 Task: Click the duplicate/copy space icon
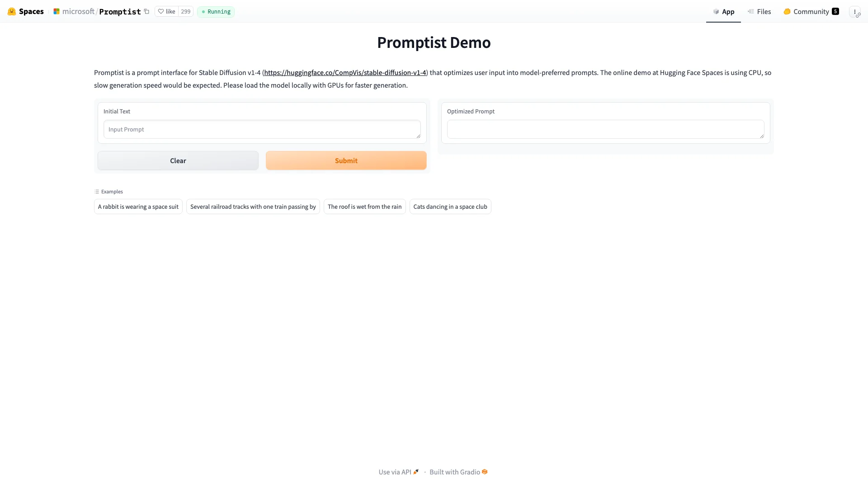point(146,11)
